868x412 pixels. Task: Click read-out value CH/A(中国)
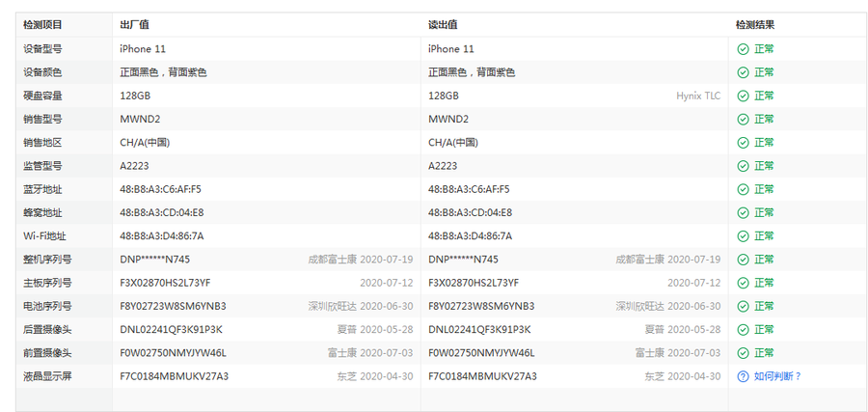click(x=453, y=143)
